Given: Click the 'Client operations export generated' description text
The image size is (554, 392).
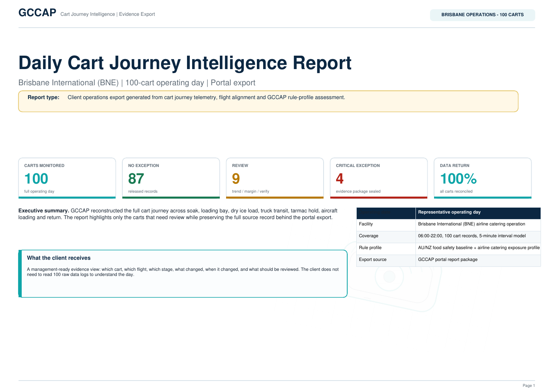Looking at the screenshot, I should coord(206,98).
